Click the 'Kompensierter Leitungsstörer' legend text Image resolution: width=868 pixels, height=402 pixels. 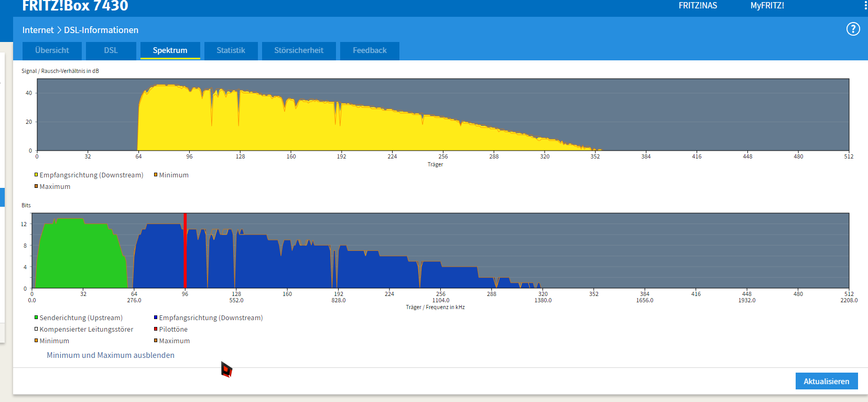coord(86,329)
